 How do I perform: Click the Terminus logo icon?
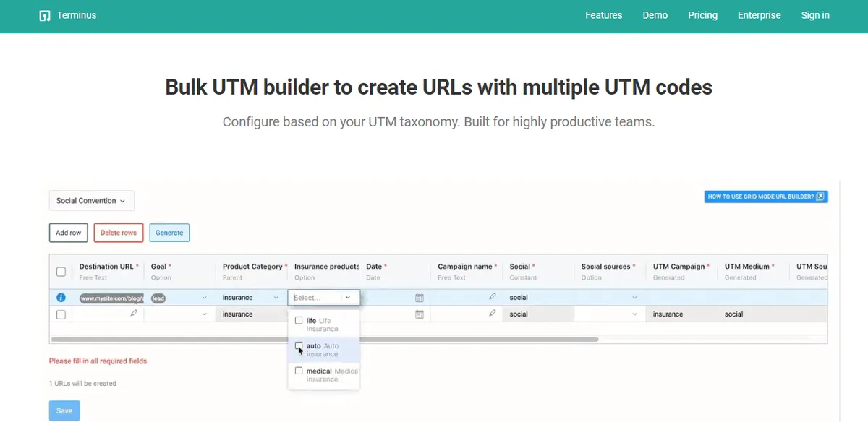click(x=44, y=14)
